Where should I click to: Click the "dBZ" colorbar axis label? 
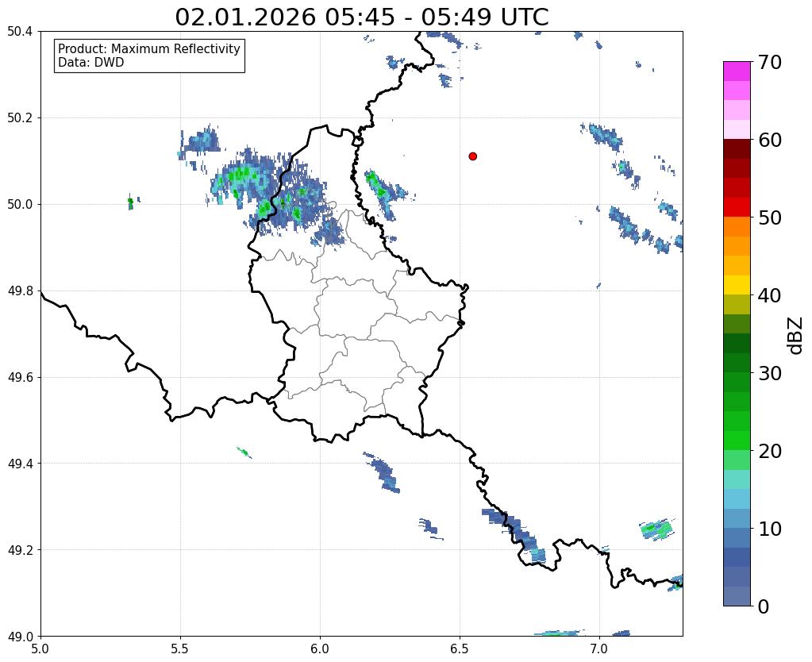[x=795, y=336]
